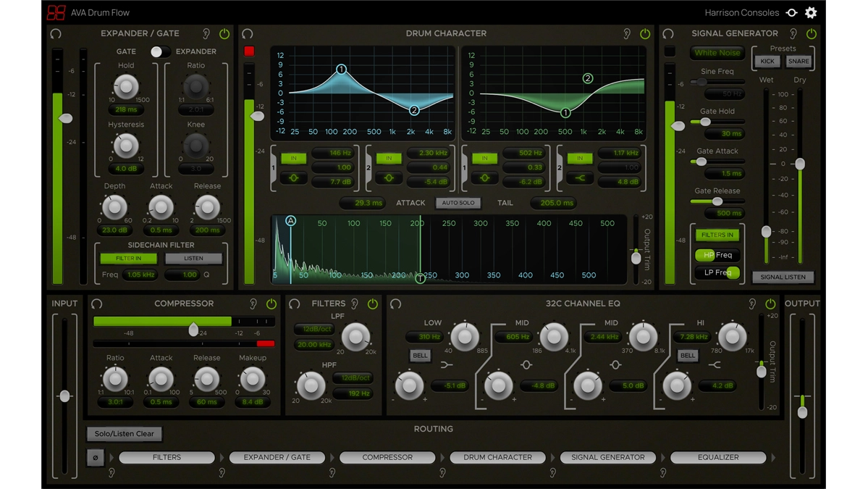868x489 pixels.
Task: Click the Dry level fader handle
Action: coord(800,164)
